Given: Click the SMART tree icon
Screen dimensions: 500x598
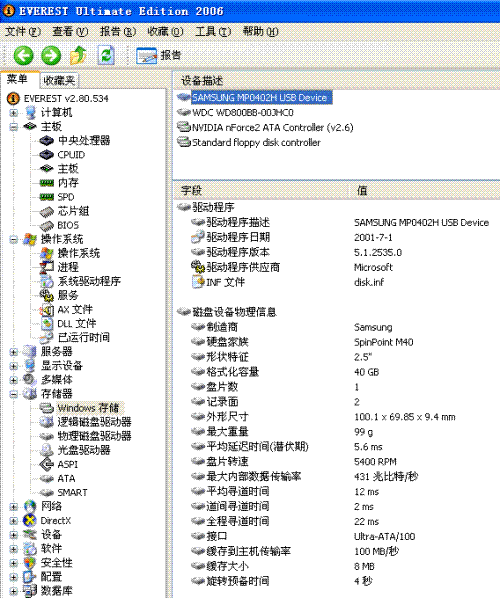Looking at the screenshot, I should pos(47,492).
